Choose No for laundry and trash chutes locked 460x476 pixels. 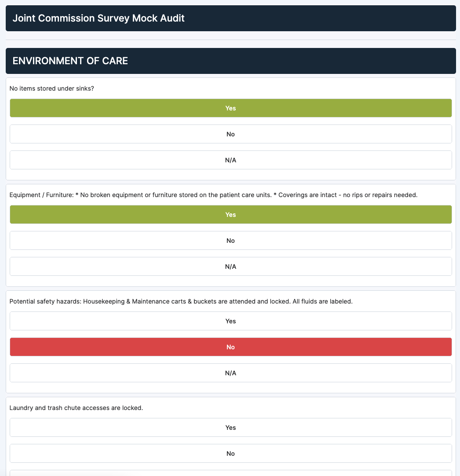[x=230, y=454]
